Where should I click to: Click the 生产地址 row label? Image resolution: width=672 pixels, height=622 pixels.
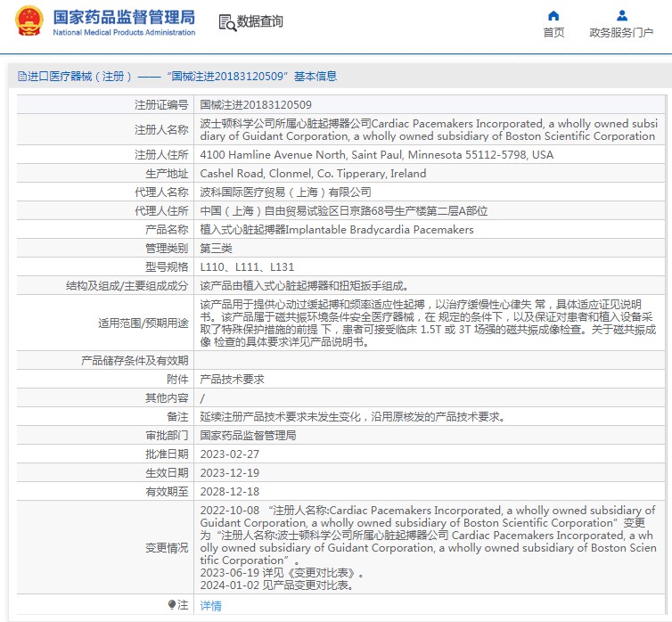click(x=167, y=174)
